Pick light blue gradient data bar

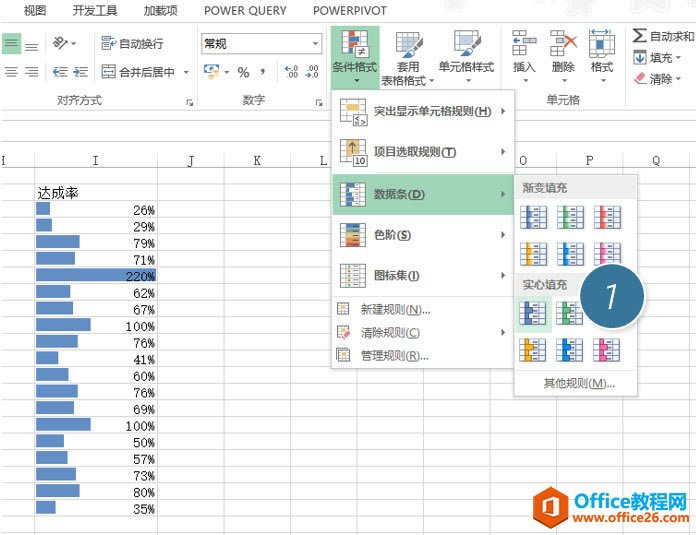point(570,254)
